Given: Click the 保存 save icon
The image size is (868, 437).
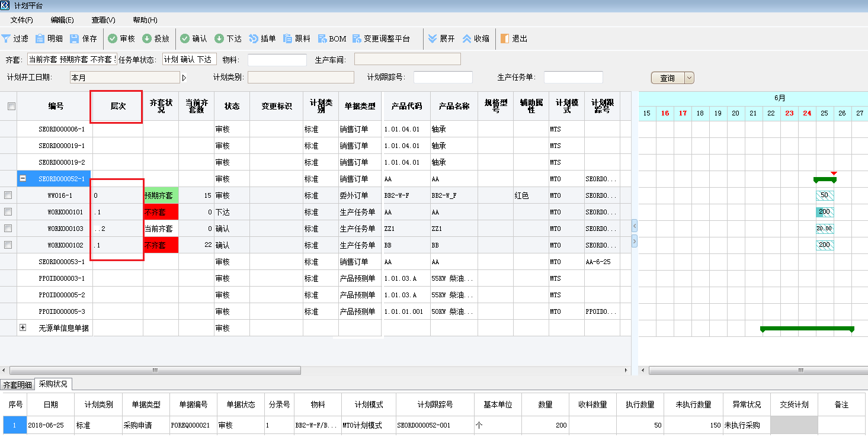Looking at the screenshot, I should tap(74, 38).
